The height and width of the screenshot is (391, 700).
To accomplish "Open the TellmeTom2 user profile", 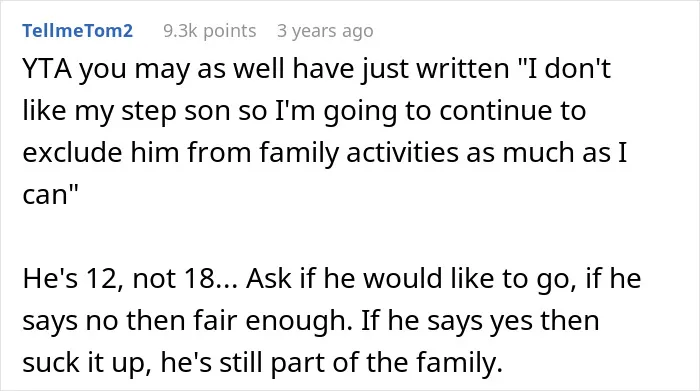I will coord(78,31).
